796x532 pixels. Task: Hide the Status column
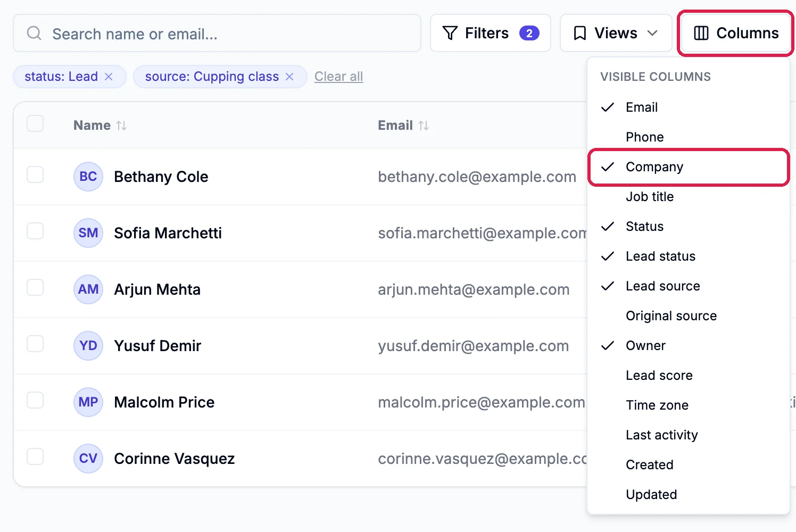point(689,227)
